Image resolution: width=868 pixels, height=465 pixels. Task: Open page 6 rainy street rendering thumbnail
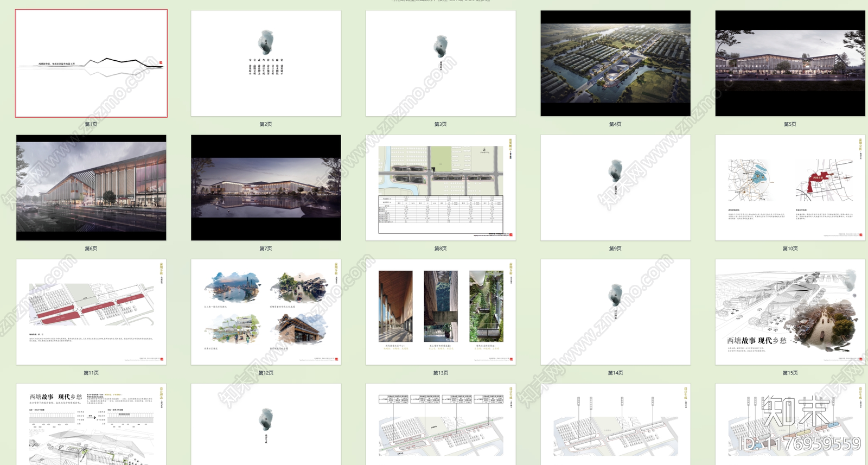click(x=91, y=188)
